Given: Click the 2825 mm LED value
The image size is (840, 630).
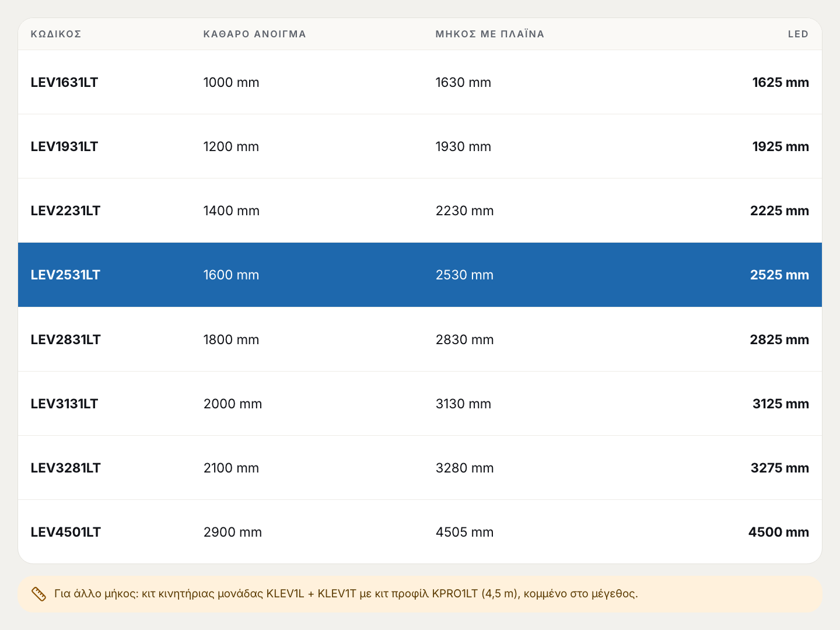Looking at the screenshot, I should point(779,339).
